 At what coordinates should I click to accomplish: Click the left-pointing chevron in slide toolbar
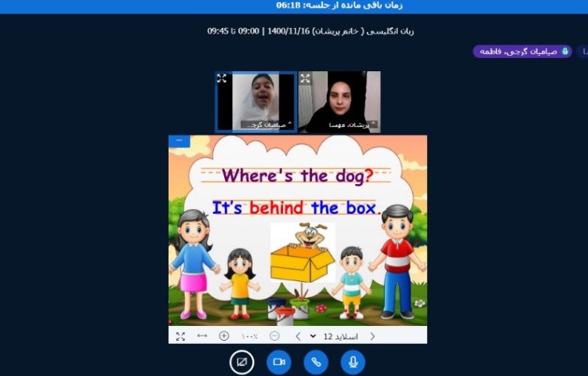(298, 336)
